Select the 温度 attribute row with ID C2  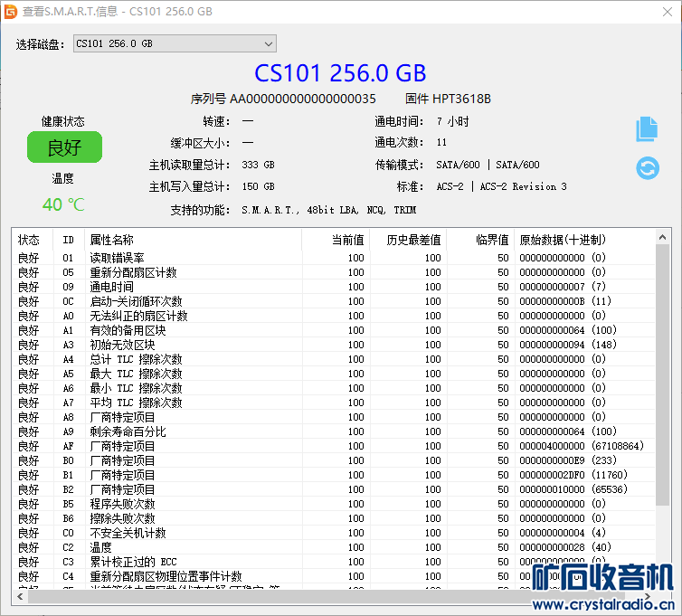(x=333, y=547)
